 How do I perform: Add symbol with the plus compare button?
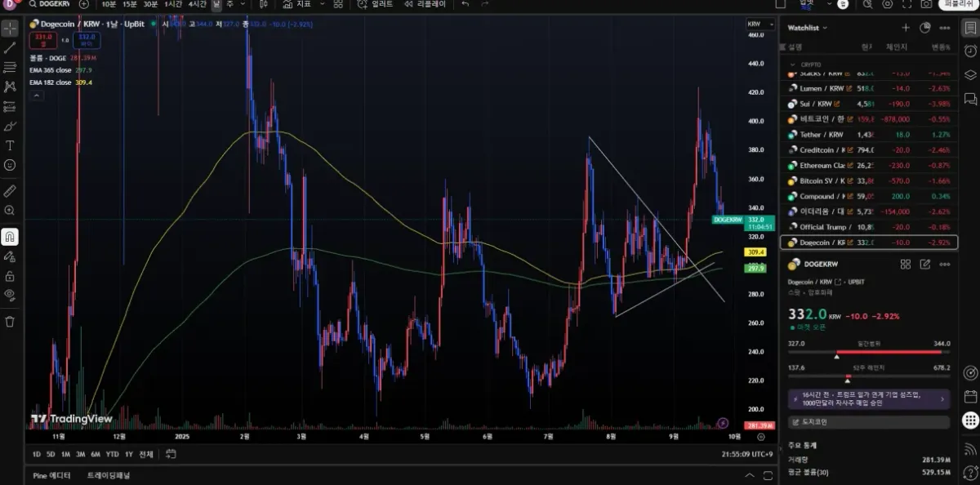click(84, 4)
